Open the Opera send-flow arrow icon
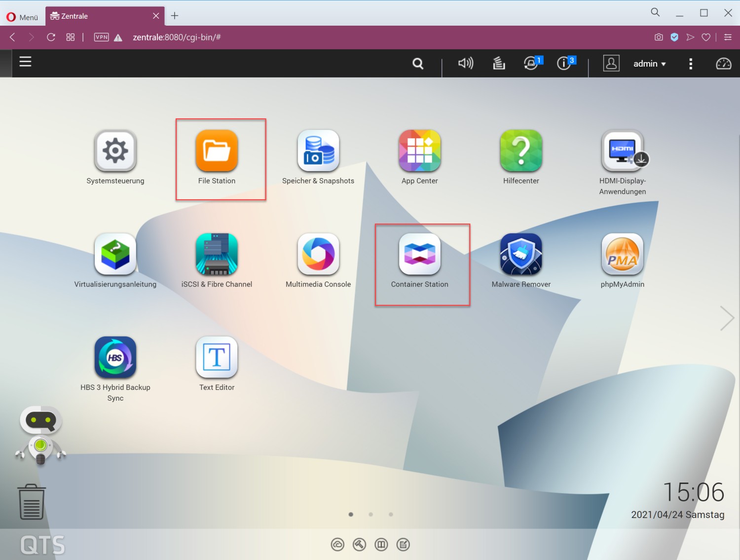Viewport: 740px width, 560px height. pyautogui.click(x=690, y=37)
